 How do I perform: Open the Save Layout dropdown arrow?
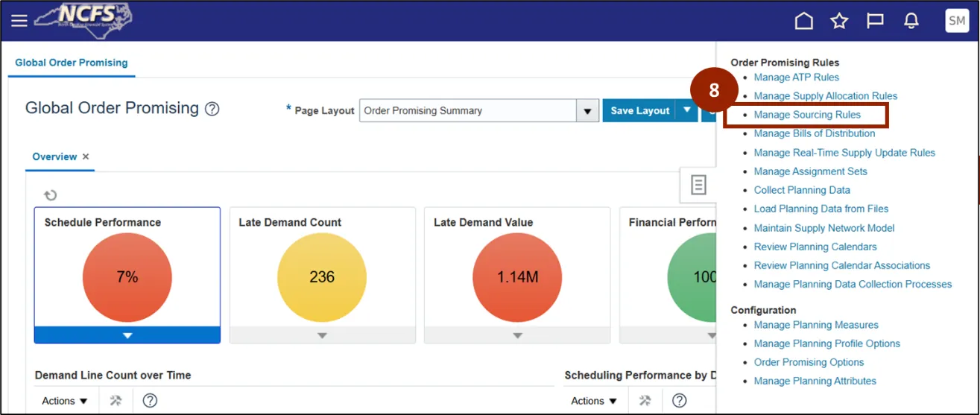coord(687,110)
